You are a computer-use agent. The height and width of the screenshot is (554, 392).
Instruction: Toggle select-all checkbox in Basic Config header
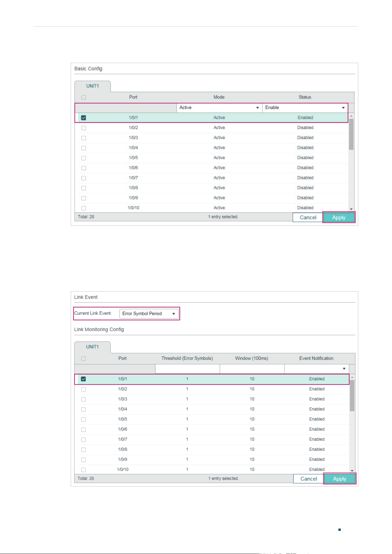tap(83, 97)
